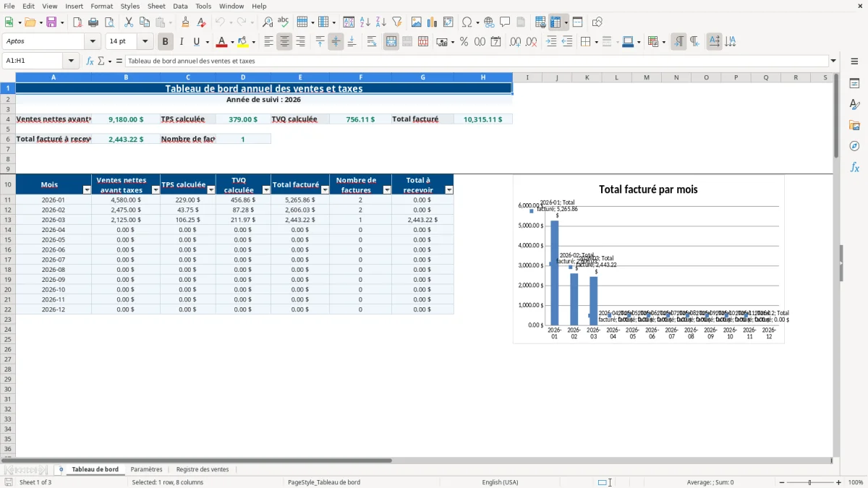
Task: Open the Data menu
Action: [x=180, y=6]
